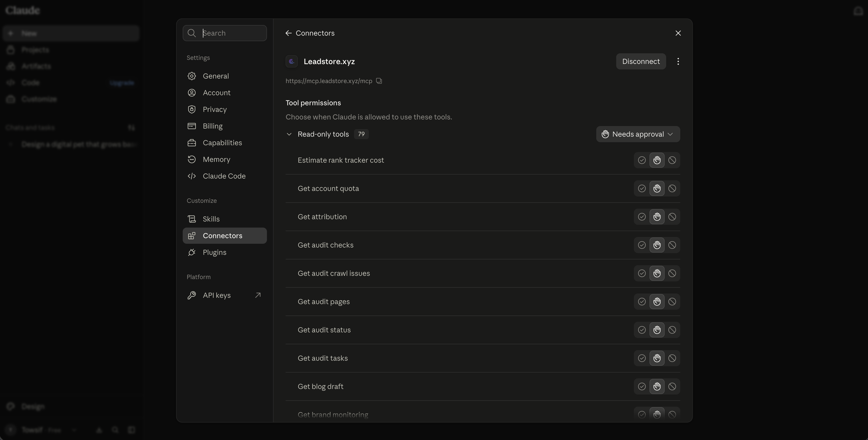Open Account settings
868x440 pixels.
pyautogui.click(x=224, y=93)
